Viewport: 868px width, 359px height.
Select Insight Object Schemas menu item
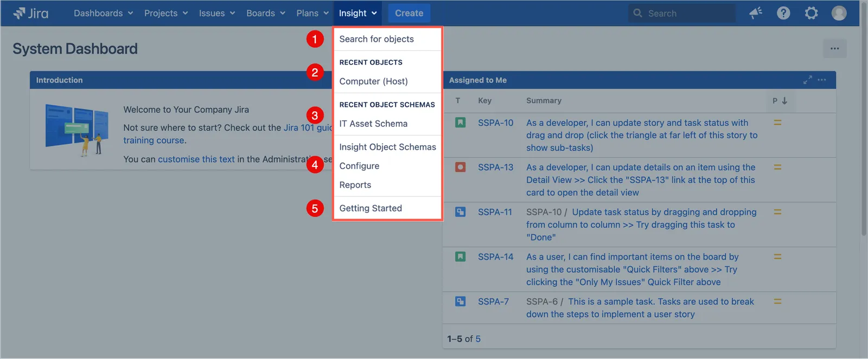387,147
